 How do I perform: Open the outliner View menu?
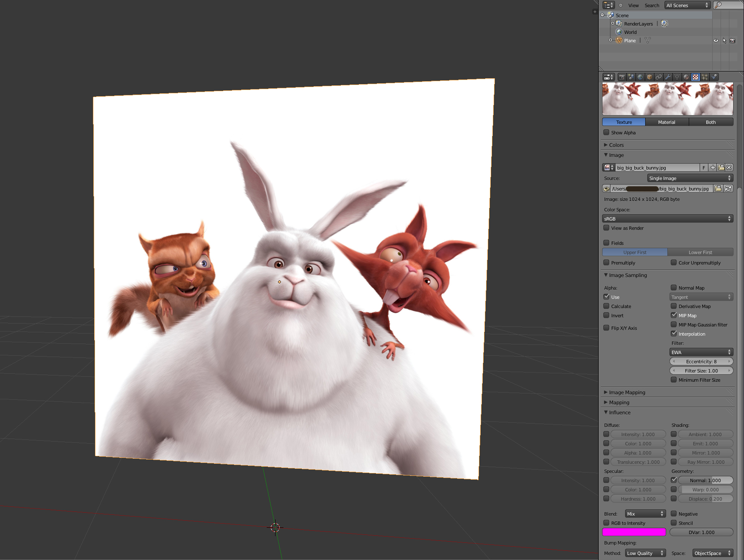pos(633,5)
